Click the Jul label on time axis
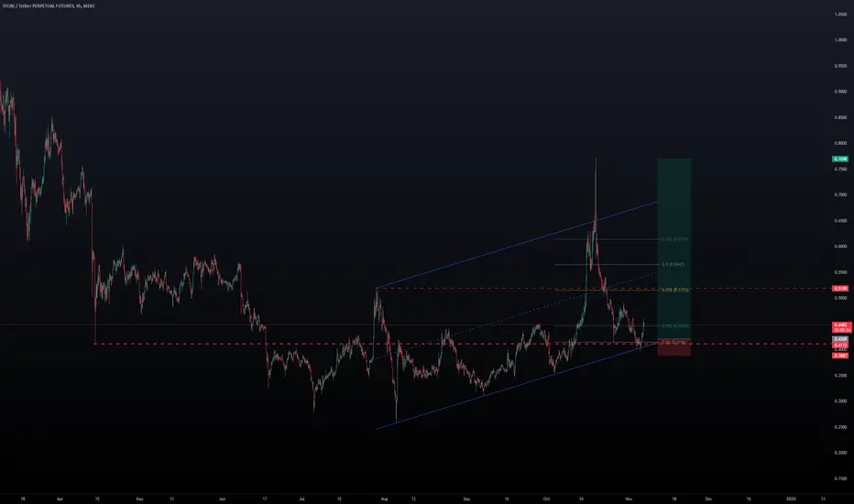 [x=301, y=499]
